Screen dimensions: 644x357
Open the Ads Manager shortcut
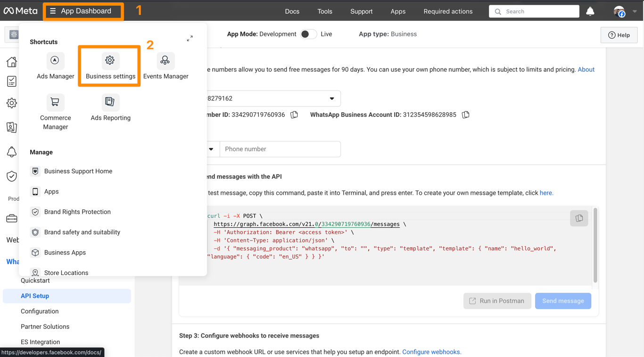click(55, 66)
